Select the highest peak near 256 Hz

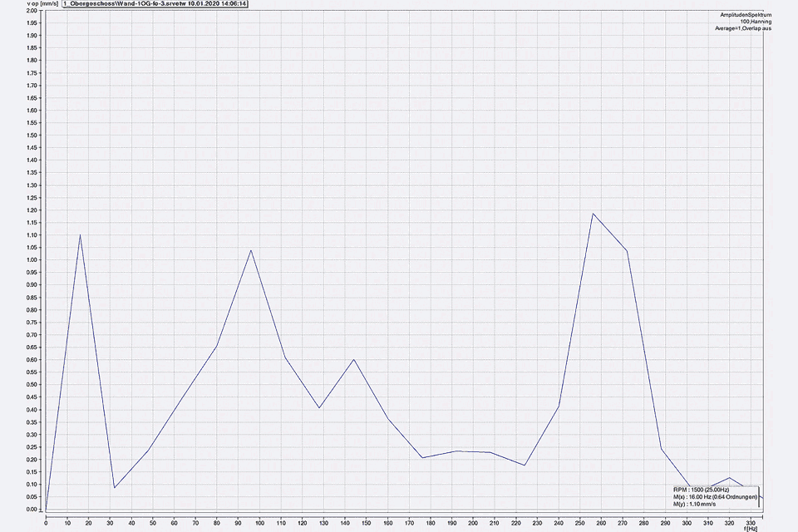coord(593,214)
